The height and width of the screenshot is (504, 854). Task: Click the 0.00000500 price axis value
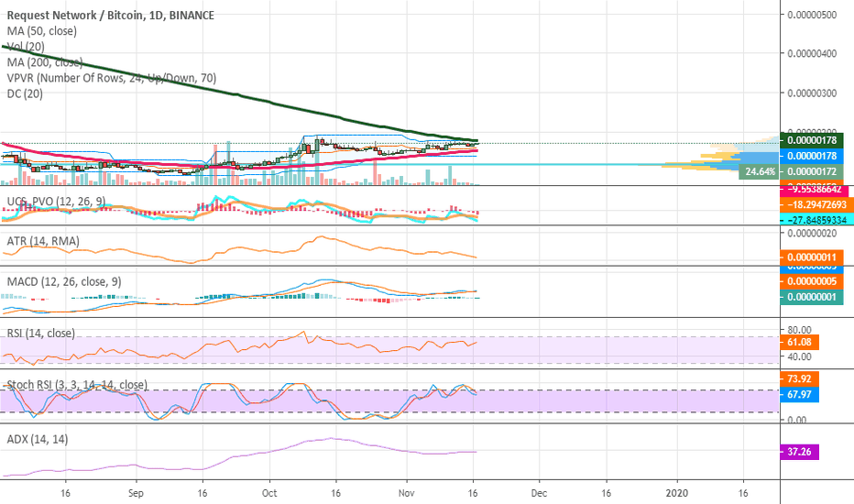click(x=812, y=15)
